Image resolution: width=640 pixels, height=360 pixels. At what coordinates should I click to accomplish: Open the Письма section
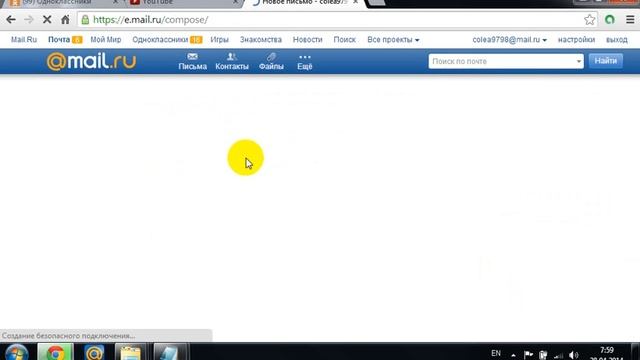[x=193, y=61]
